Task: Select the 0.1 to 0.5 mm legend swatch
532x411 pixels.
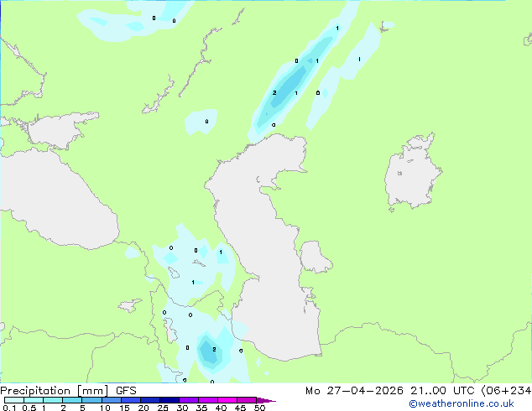Action: pyautogui.click(x=14, y=400)
